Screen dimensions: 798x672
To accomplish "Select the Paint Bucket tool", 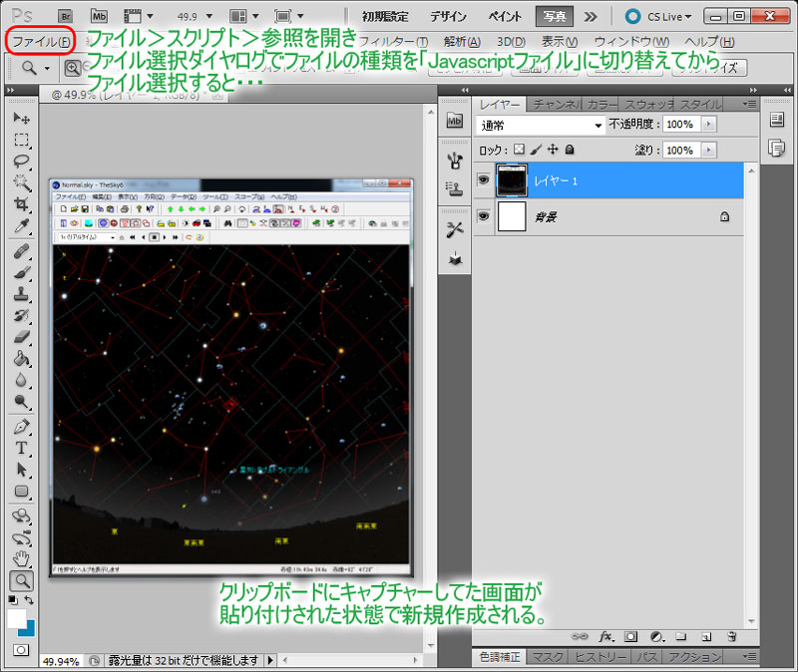I will [x=21, y=359].
